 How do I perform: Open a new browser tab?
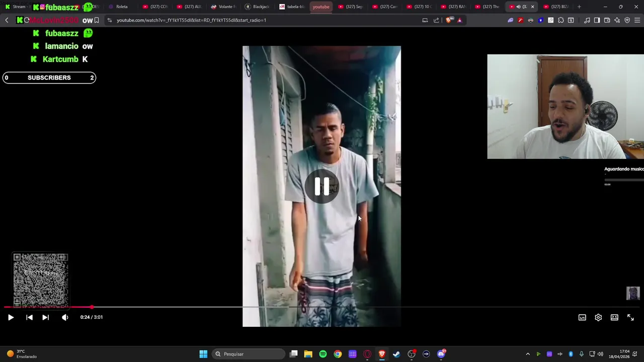pyautogui.click(x=579, y=7)
